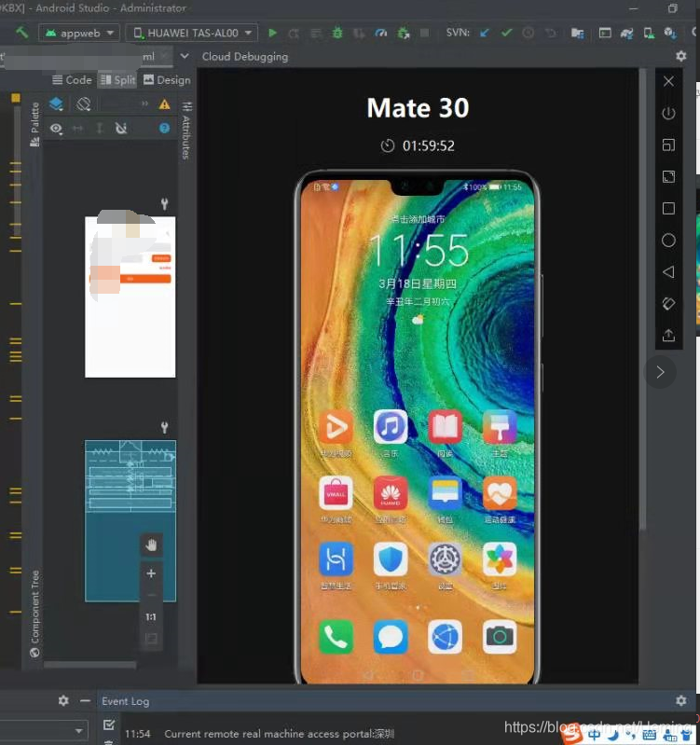
Task: Zoom in with plus button
Action: (x=151, y=573)
